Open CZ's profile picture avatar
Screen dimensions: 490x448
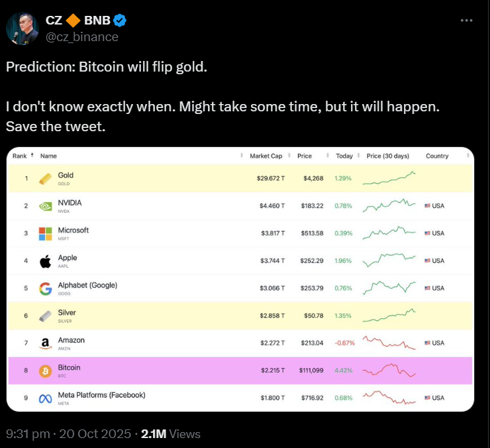pos(23,28)
